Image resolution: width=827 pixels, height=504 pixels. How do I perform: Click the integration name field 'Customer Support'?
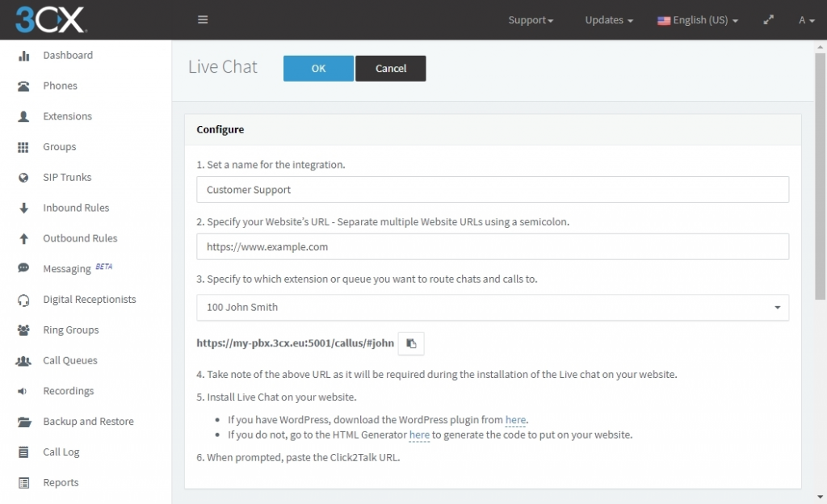(x=493, y=190)
